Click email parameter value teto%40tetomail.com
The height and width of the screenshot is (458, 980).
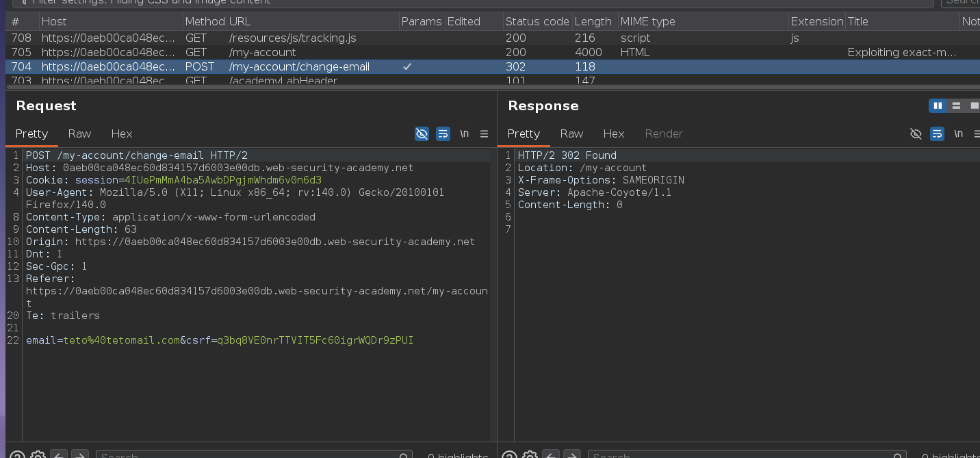coord(122,340)
